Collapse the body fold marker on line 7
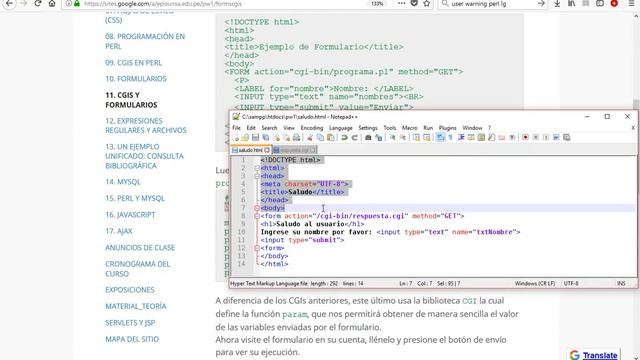Screen dimensions: 640x360 (257, 208)
